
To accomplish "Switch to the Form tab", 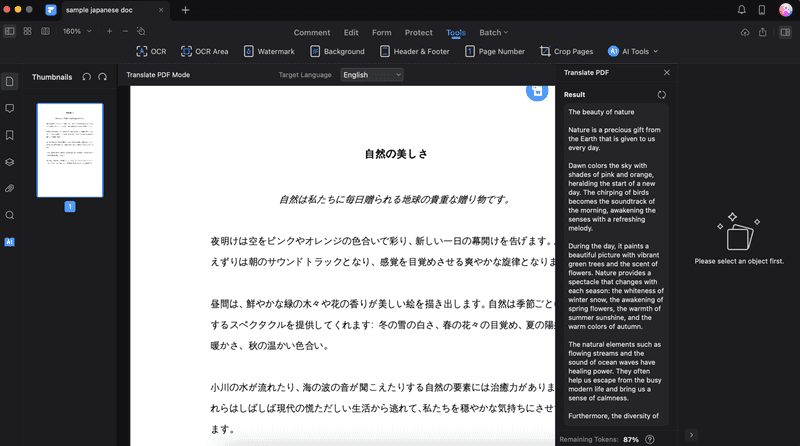I will (382, 32).
